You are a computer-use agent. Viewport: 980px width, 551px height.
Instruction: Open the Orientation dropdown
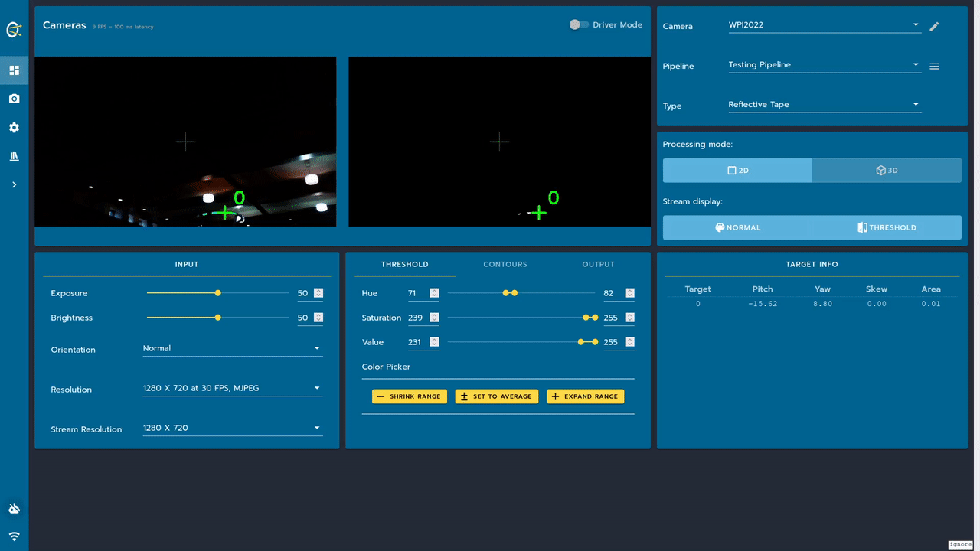click(x=233, y=349)
